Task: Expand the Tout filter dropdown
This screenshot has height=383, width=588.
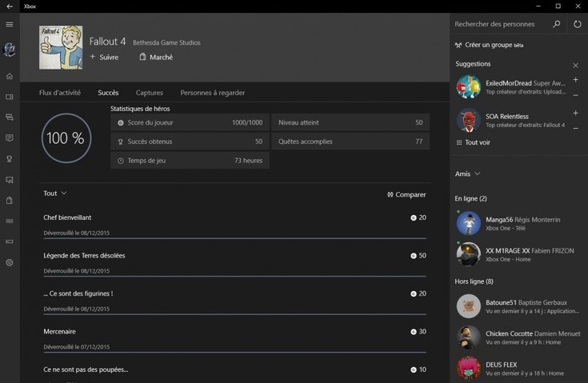Action: tap(54, 193)
